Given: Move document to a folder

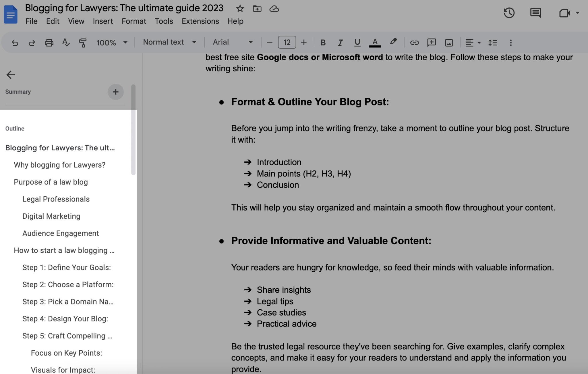Looking at the screenshot, I should point(257,9).
